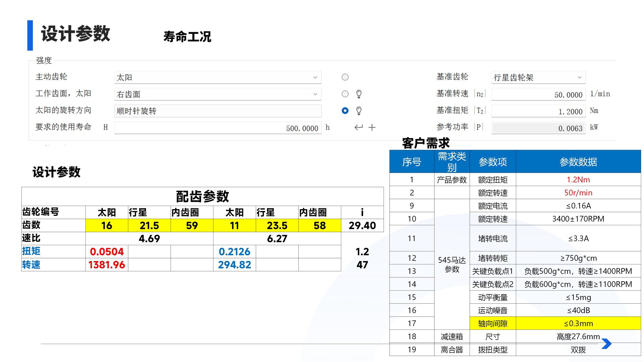644x362 pixels.
Task: Click the 序号 column header
Action: [x=412, y=162]
